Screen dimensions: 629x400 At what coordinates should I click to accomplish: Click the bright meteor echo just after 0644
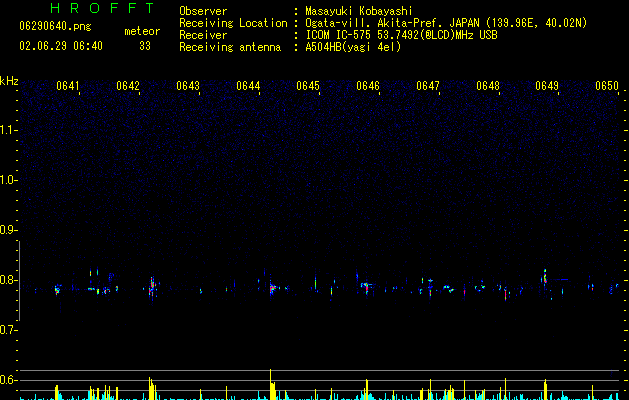[x=272, y=288]
